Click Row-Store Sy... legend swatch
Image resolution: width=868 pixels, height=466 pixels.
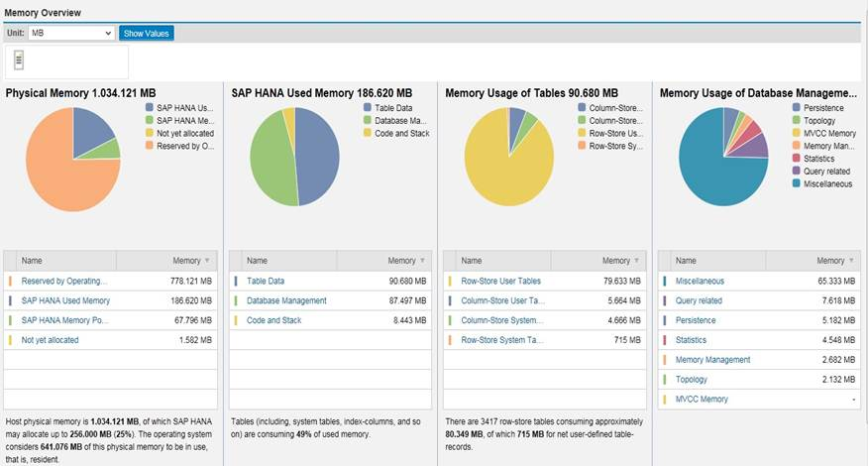tap(582, 146)
